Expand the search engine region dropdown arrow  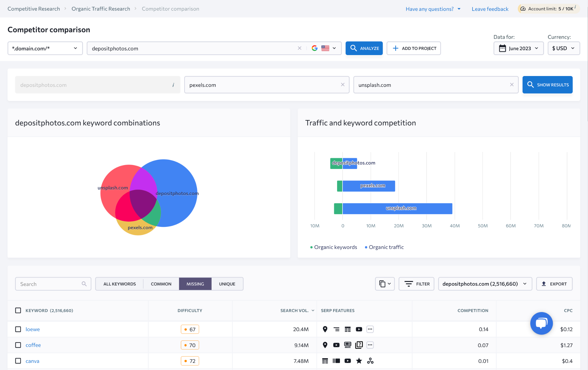pyautogui.click(x=334, y=48)
